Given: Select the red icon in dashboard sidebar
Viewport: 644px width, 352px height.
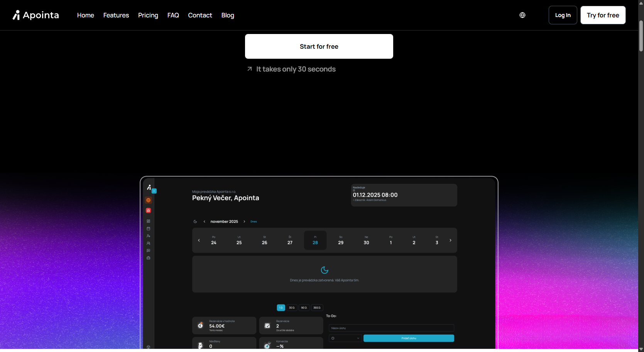Looking at the screenshot, I should point(149,211).
